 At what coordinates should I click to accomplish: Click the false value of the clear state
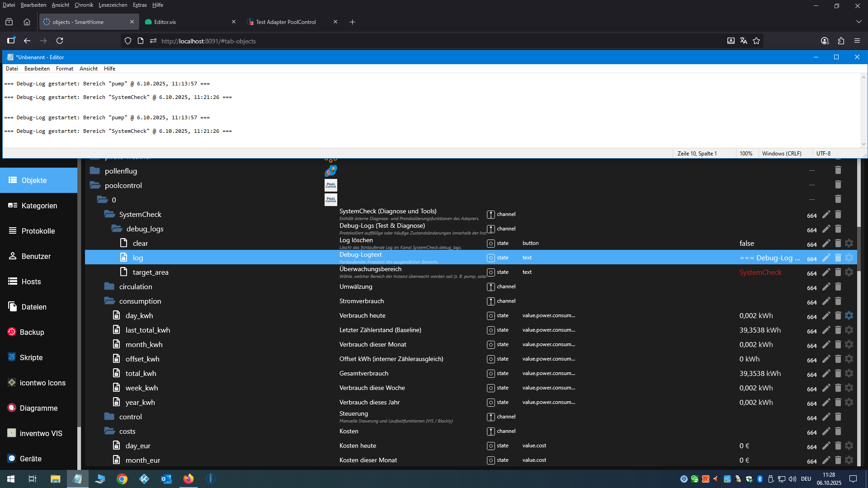pos(746,243)
